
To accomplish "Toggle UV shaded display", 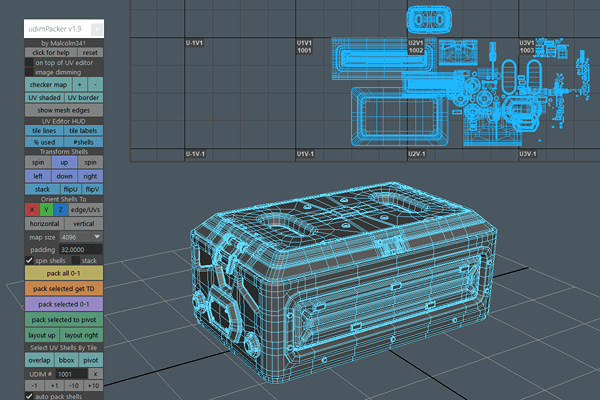I will point(45,98).
